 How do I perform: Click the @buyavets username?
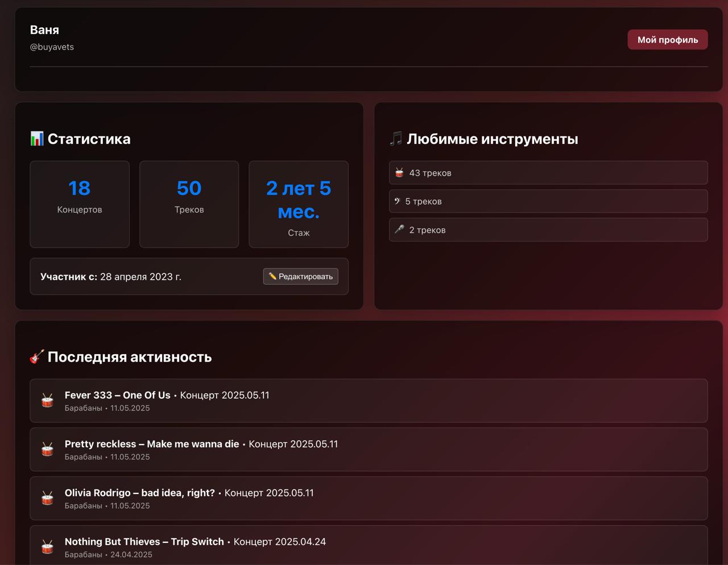[x=52, y=47]
